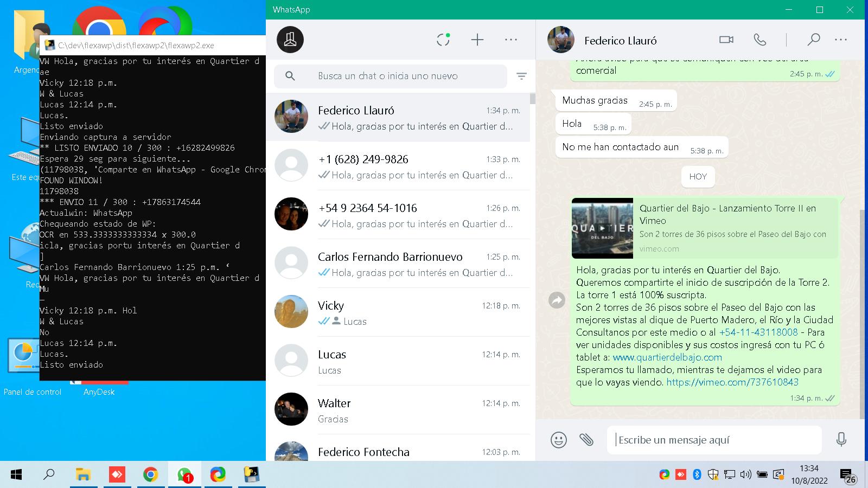Open Federico Llauró's profile photo in header
The image size is (868, 488).
(561, 40)
